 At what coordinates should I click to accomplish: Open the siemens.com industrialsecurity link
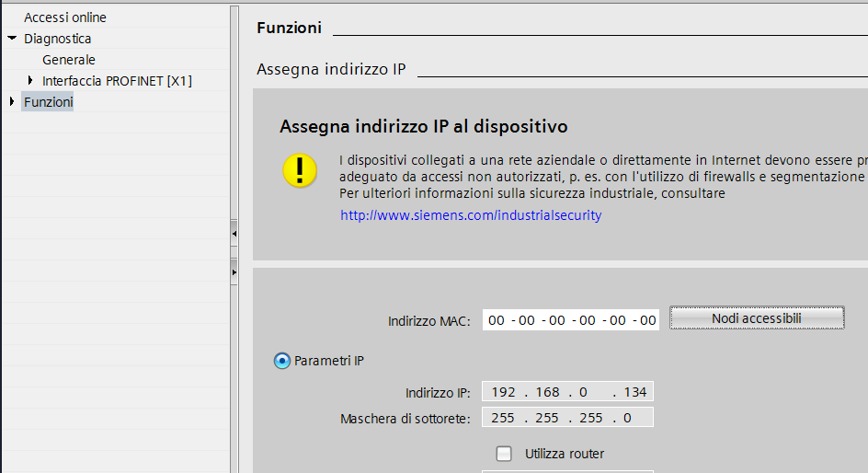tap(471, 215)
